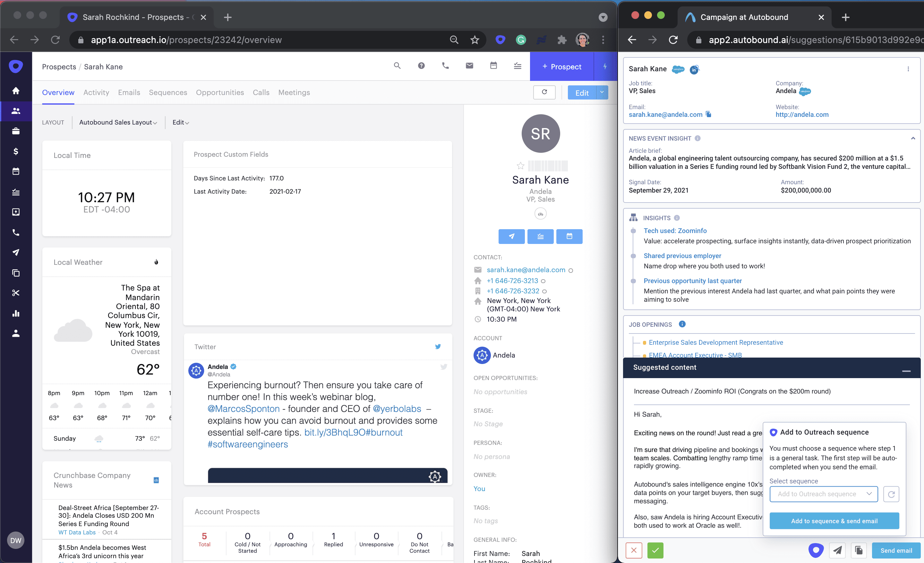The image size is (924, 563).
Task: Toggle the status circle next to email address
Action: [x=571, y=271]
